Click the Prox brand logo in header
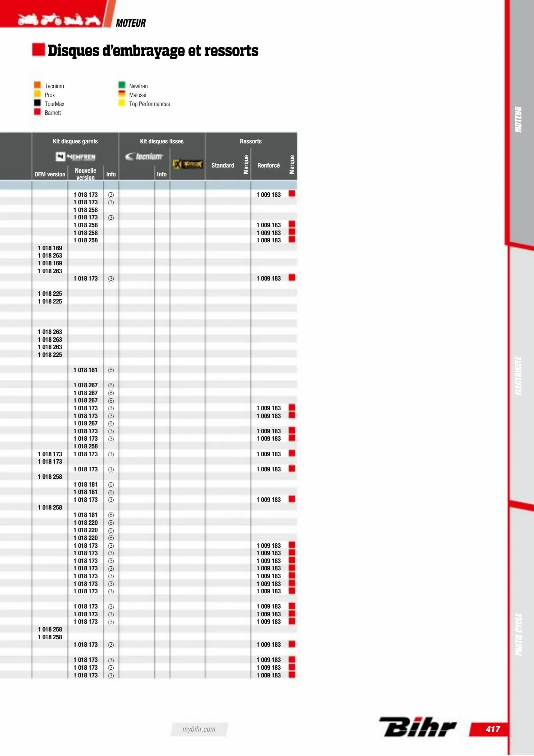 point(188,164)
